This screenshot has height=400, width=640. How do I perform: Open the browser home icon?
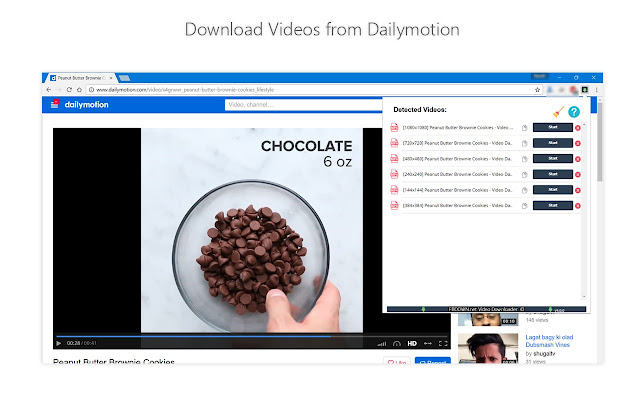79,89
